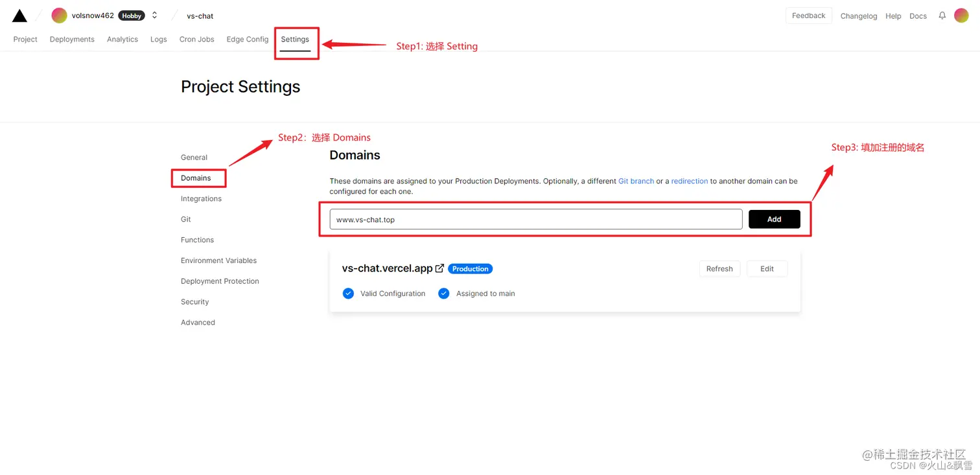Click the Valid Configuration check icon
The height and width of the screenshot is (475, 980).
point(348,294)
